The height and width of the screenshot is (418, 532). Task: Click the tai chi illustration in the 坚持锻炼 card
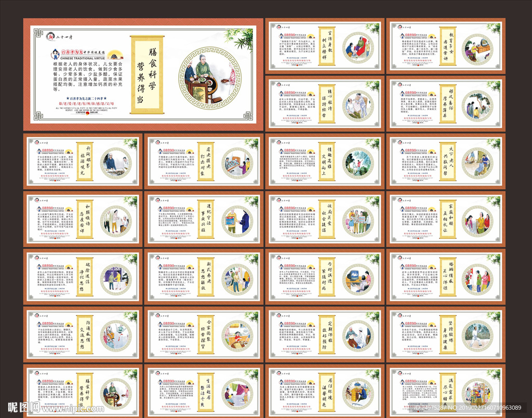pyautogui.click(x=477, y=336)
